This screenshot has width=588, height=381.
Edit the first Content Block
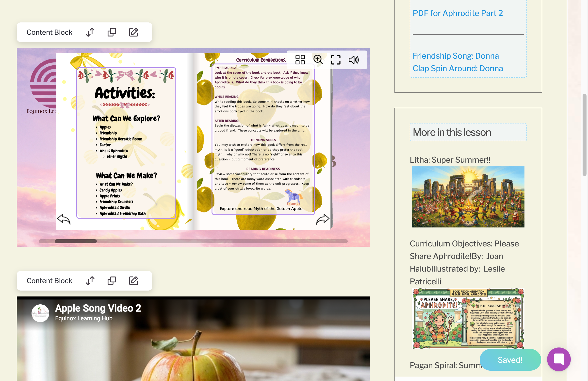[133, 32]
